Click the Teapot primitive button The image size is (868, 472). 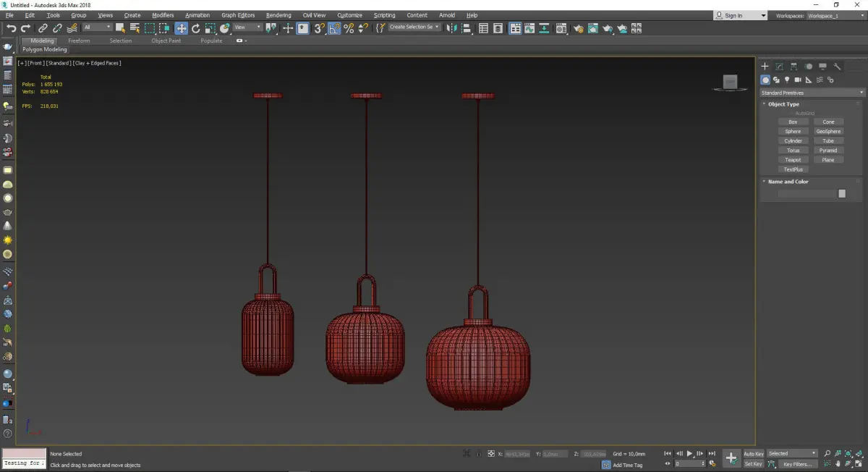pos(793,160)
